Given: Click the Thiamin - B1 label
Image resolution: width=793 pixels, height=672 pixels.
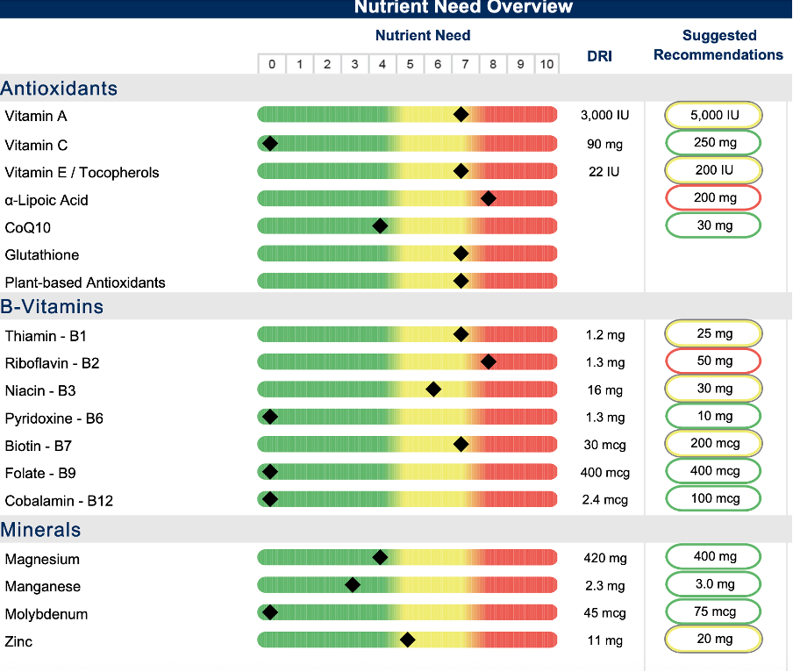Looking at the screenshot, I should [x=46, y=336].
